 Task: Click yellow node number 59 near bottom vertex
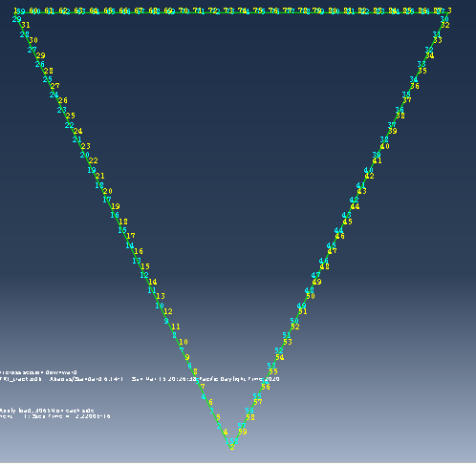point(243,432)
